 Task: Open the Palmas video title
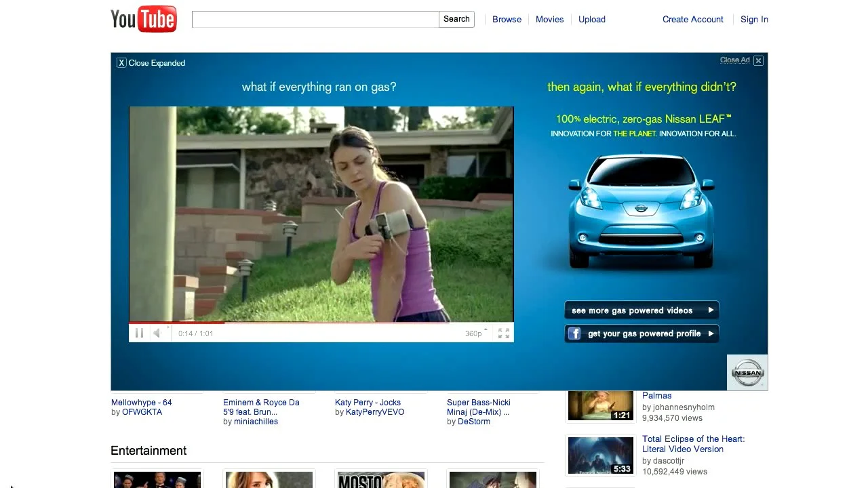[x=656, y=396]
